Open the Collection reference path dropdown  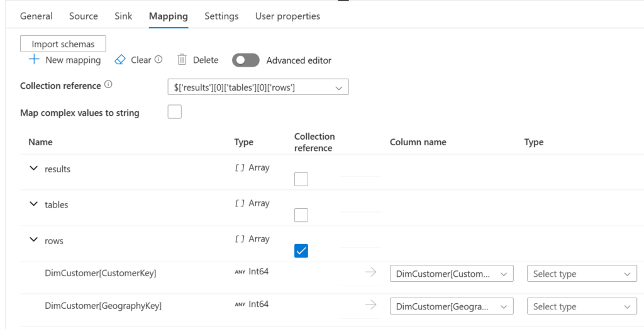click(258, 87)
